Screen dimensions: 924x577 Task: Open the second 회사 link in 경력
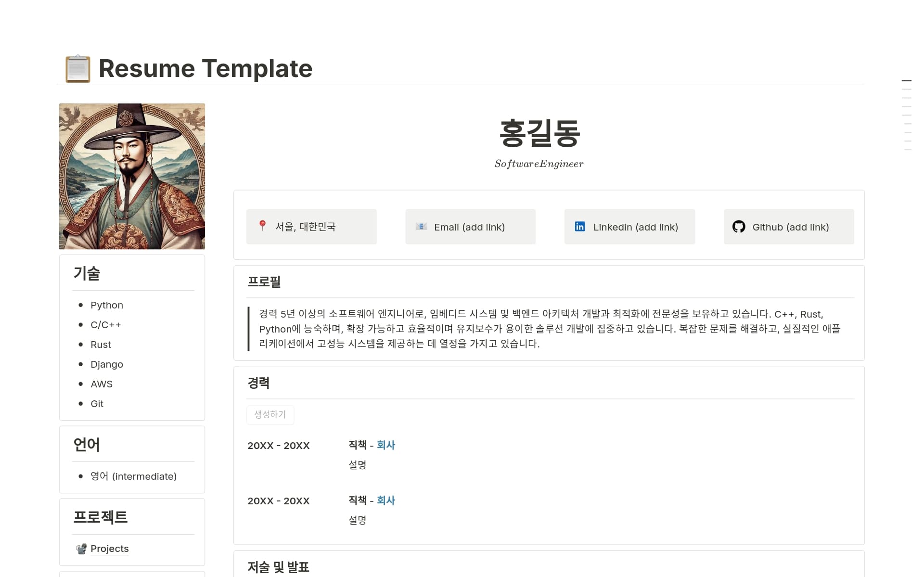coord(386,500)
